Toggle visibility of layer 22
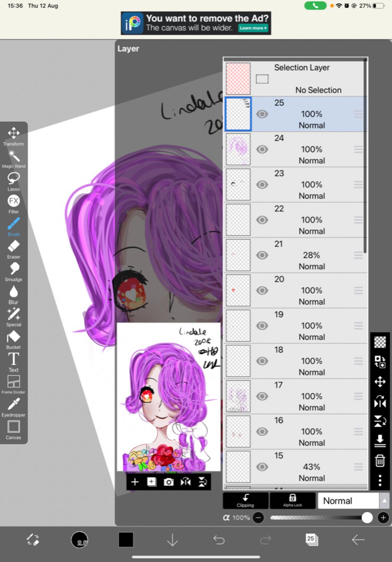Viewport: 392px width, 562px height. [262, 220]
